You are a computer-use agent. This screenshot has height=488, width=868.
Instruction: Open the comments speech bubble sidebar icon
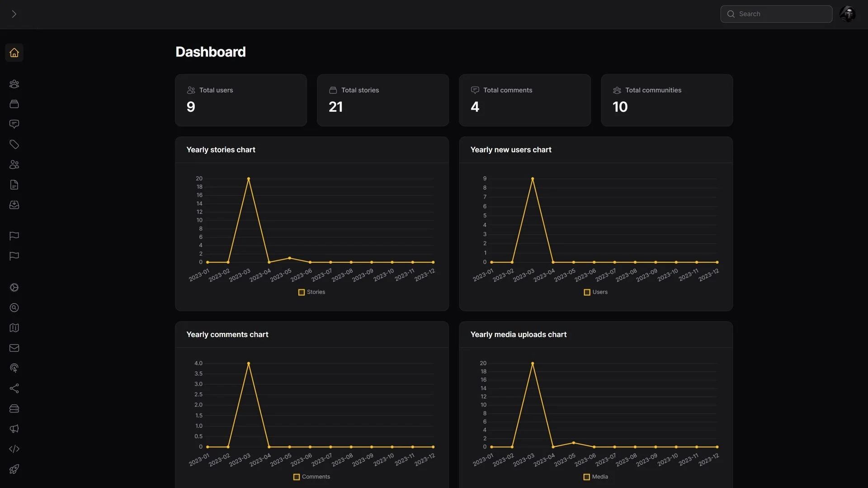tap(14, 124)
